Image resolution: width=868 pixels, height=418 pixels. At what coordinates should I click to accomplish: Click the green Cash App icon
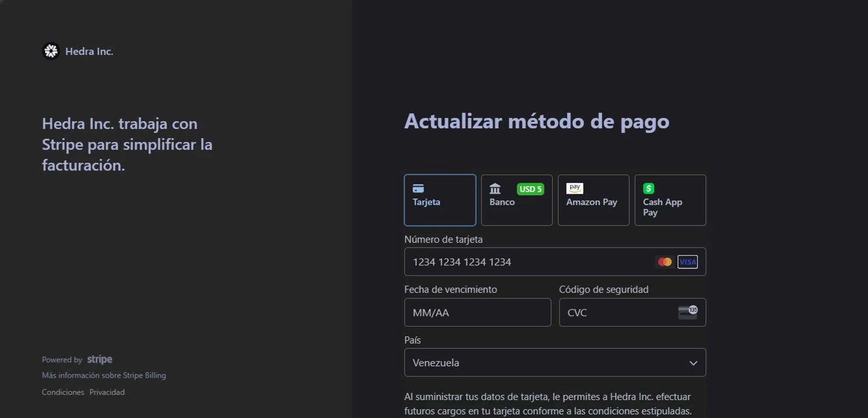[649, 188]
